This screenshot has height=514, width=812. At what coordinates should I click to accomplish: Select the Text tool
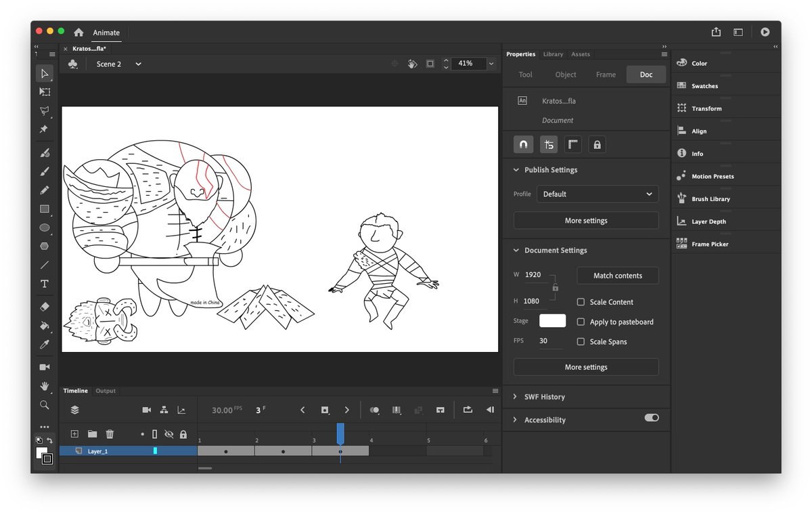coord(45,283)
